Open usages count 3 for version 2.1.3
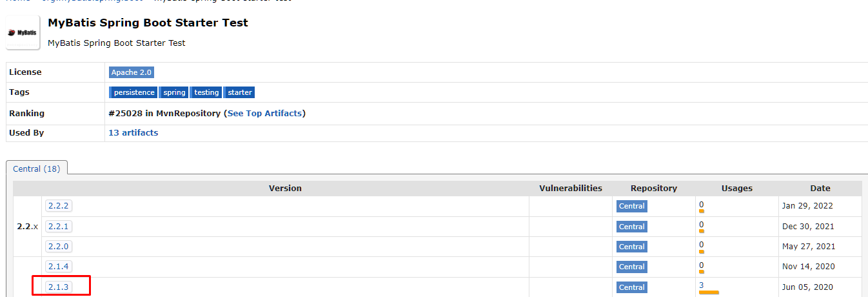The width and height of the screenshot is (868, 297). pyautogui.click(x=702, y=285)
